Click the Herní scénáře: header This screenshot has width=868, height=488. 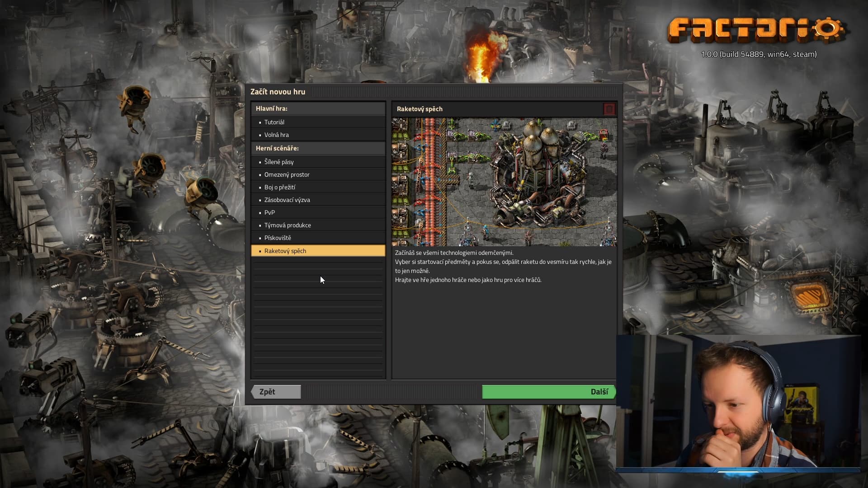[318, 148]
